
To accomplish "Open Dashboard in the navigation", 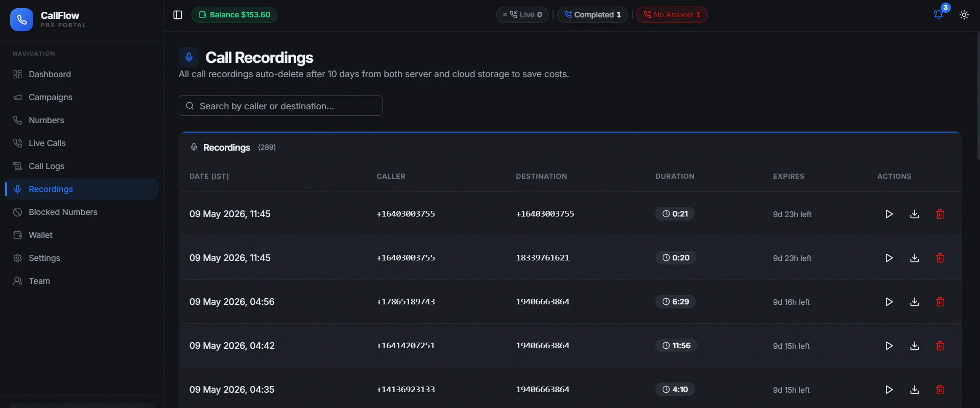I will [82, 74].
